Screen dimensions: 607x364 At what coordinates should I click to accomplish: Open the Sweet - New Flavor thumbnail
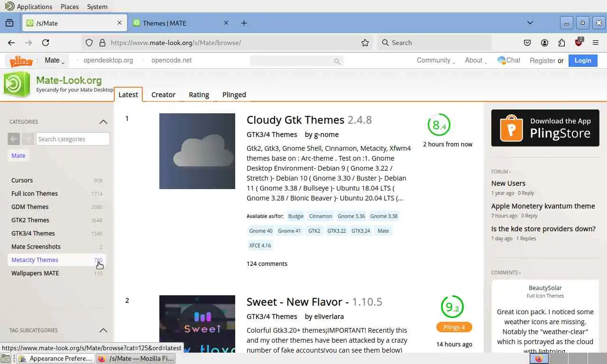[197, 324]
